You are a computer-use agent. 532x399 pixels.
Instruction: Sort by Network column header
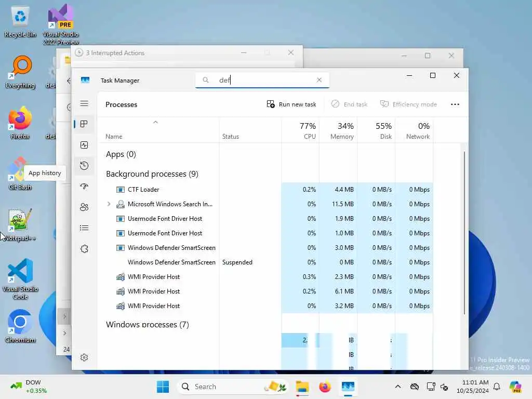414,131
